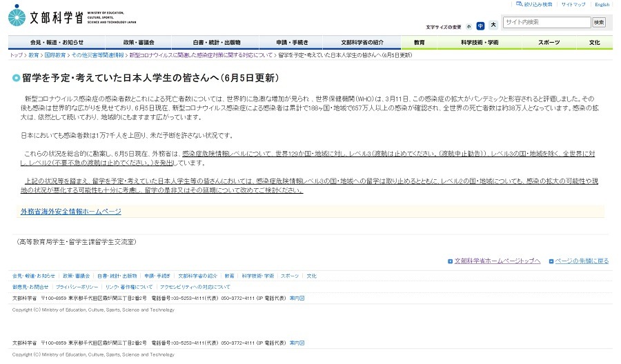Go to 国際教育 in the breadcrumb
Screen dimensions: 621x364
pos(55,55)
